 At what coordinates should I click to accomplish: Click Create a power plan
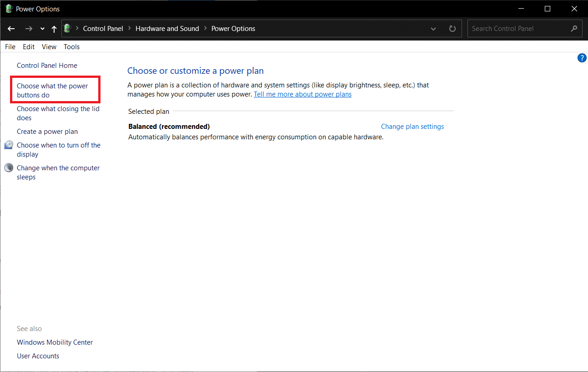coord(47,132)
